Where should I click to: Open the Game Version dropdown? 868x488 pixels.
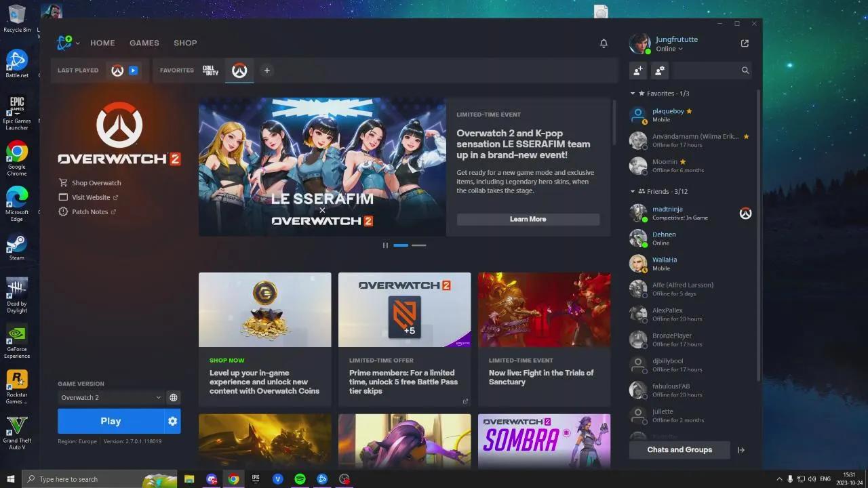click(x=111, y=398)
